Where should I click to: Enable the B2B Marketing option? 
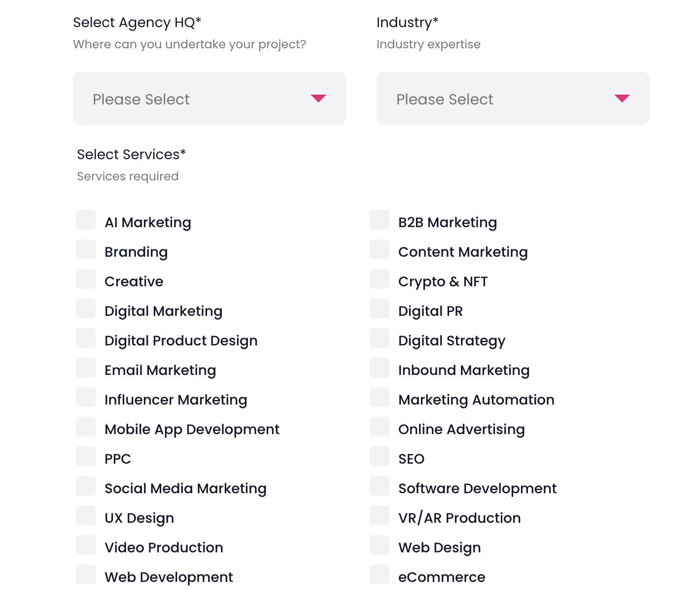coord(380,220)
